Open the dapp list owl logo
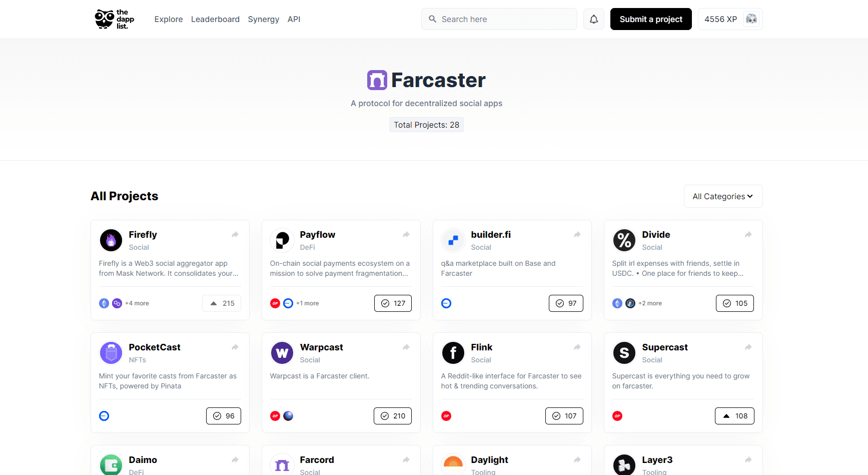Image resolution: width=868 pixels, height=475 pixels. tap(115, 19)
